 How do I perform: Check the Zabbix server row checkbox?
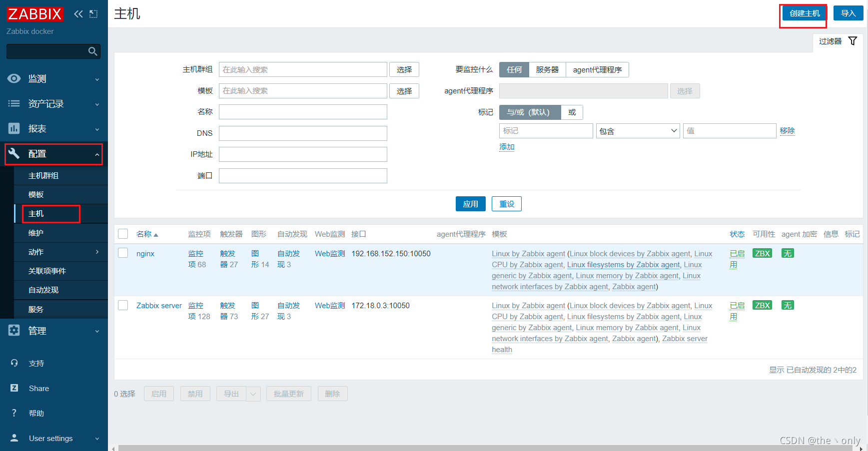[123, 305]
